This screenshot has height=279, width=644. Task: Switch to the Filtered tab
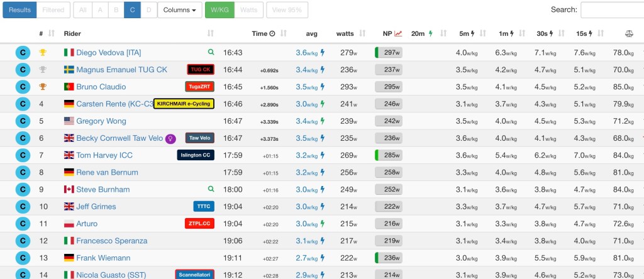53,10
